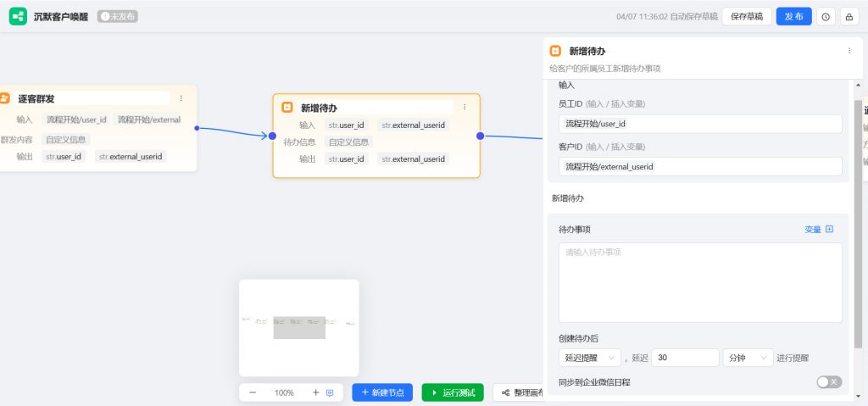
Task: Click output port of 逐客群发 node
Action: (197, 128)
